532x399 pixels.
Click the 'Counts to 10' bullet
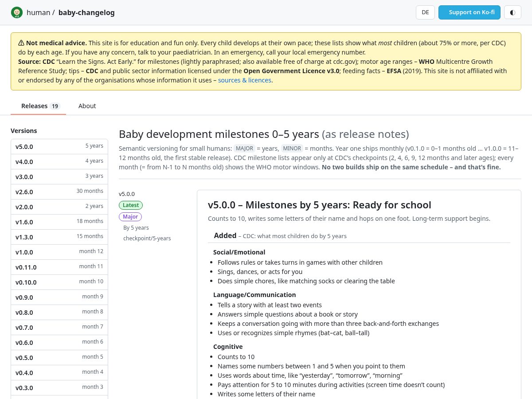(x=236, y=357)
